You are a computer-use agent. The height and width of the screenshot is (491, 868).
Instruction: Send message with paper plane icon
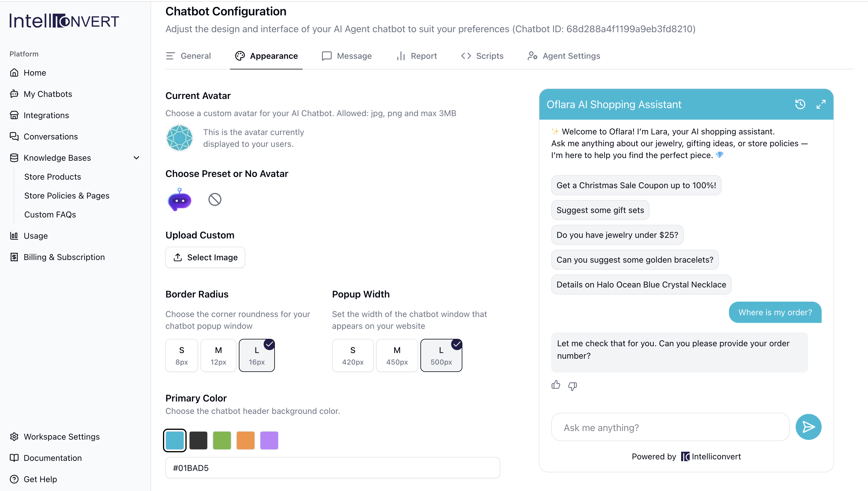pos(808,427)
